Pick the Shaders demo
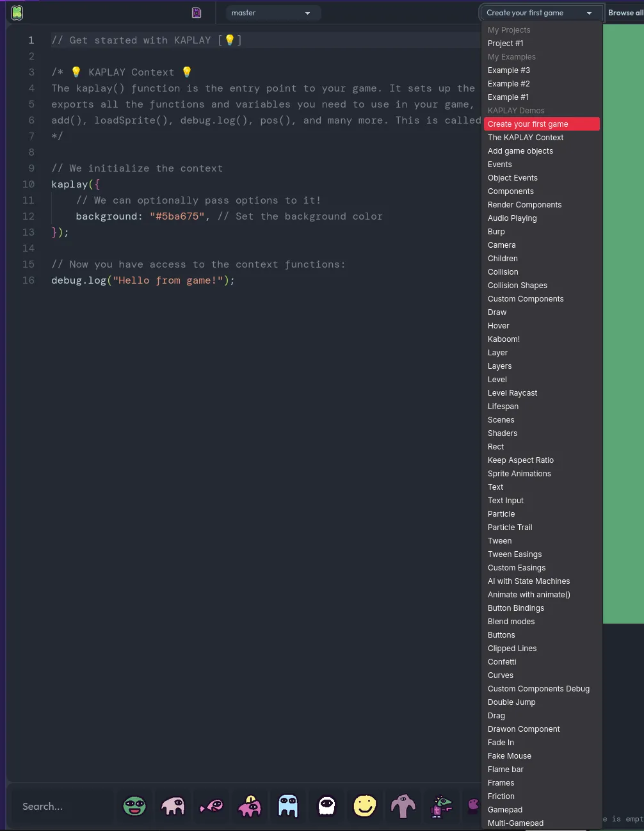The height and width of the screenshot is (831, 644). 542,433
